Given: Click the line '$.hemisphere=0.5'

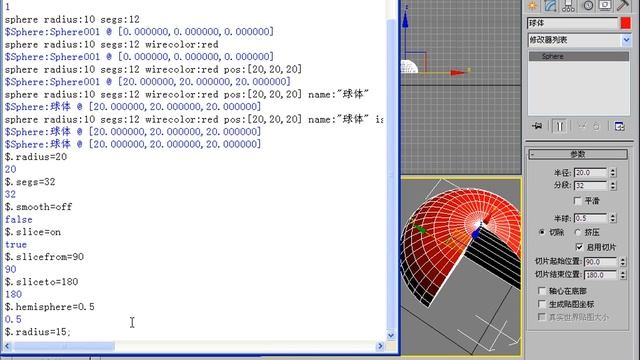Looking at the screenshot, I should click(x=49, y=307).
